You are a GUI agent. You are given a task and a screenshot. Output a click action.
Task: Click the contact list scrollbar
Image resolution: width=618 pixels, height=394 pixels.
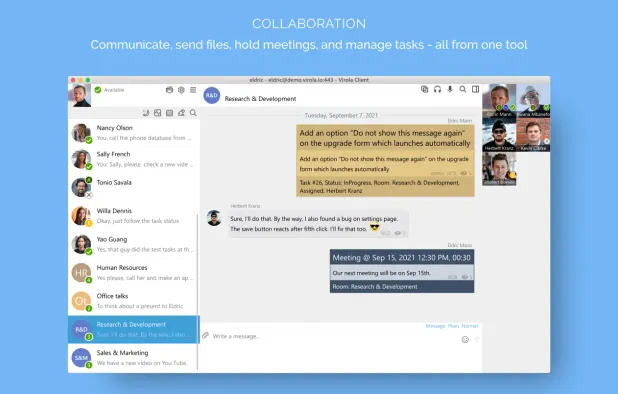tap(197, 292)
